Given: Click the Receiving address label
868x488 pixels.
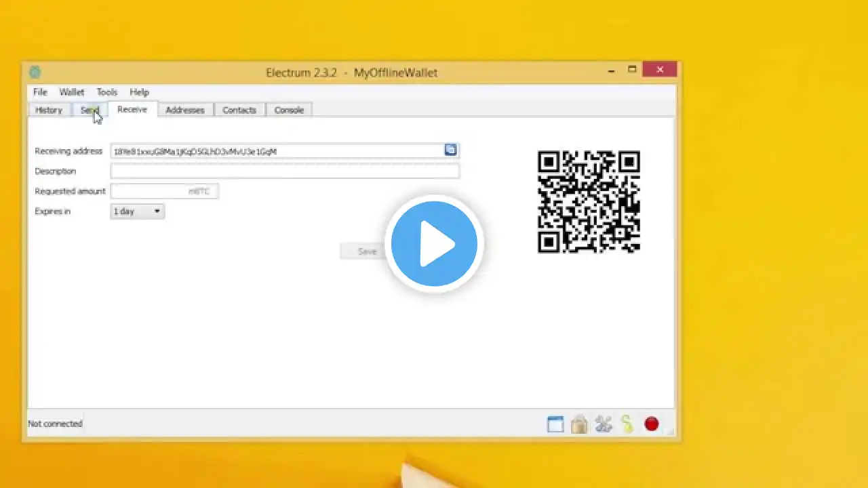Looking at the screenshot, I should tap(68, 151).
